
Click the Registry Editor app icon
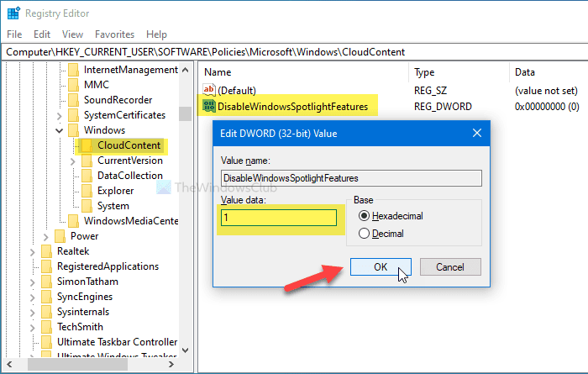pyautogui.click(x=13, y=13)
